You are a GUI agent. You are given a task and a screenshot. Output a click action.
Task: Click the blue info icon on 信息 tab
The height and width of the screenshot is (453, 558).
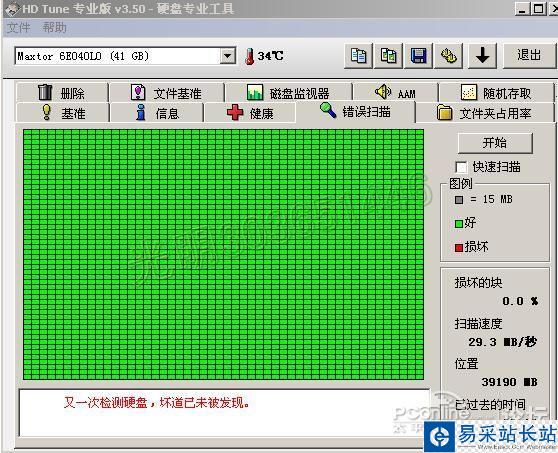(x=141, y=112)
